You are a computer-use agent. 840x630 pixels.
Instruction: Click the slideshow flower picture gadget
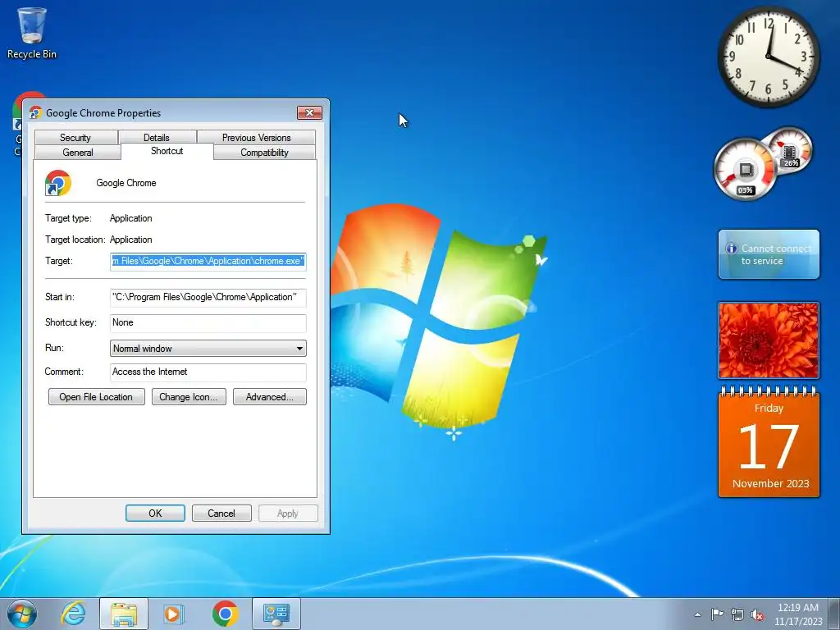pyautogui.click(x=769, y=340)
